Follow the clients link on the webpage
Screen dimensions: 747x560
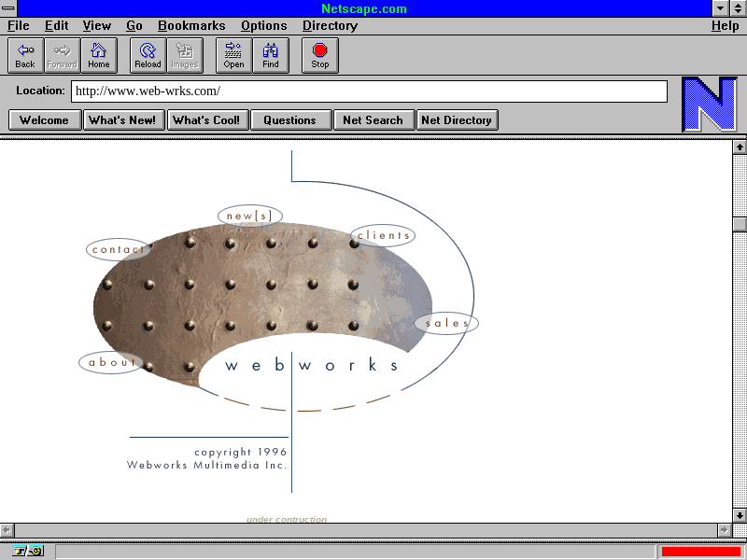(x=383, y=235)
